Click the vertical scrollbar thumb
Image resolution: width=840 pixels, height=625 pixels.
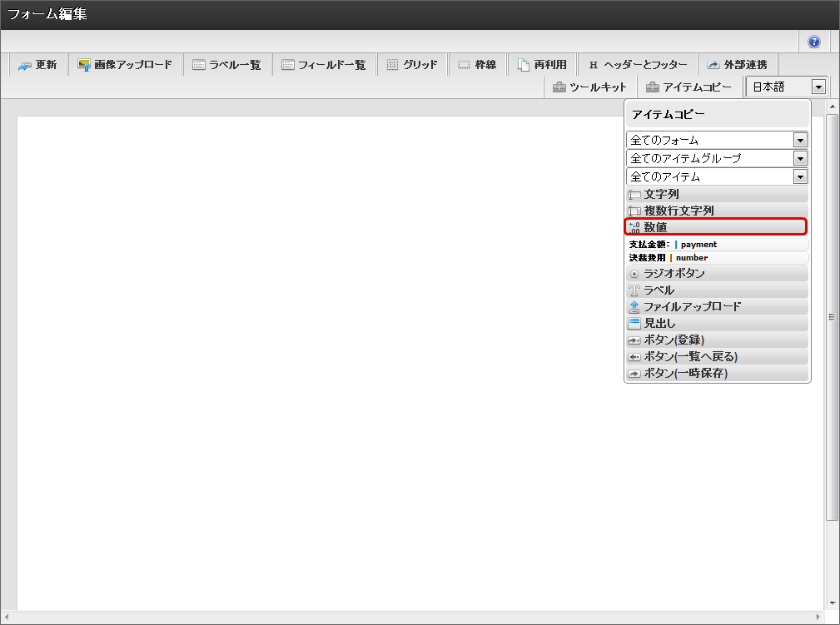[832, 317]
